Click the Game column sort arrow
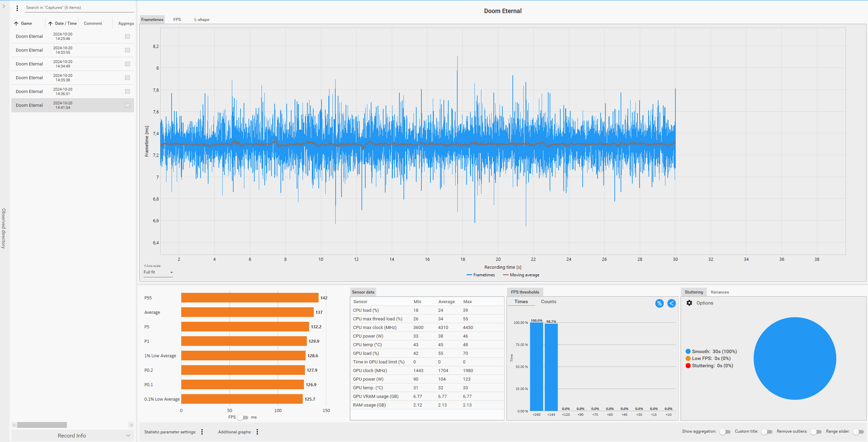This screenshot has width=868, height=442. (16, 23)
